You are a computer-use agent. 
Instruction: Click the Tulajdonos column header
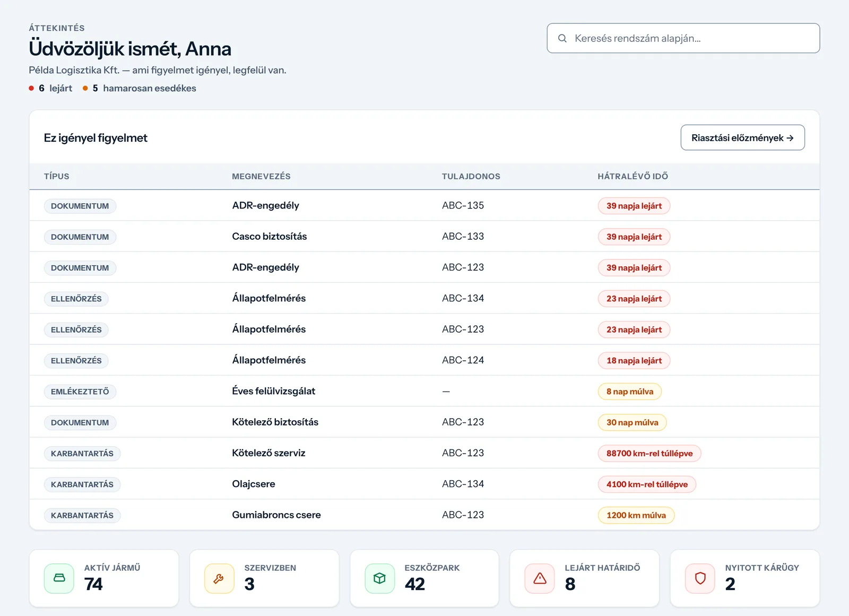coord(471,176)
